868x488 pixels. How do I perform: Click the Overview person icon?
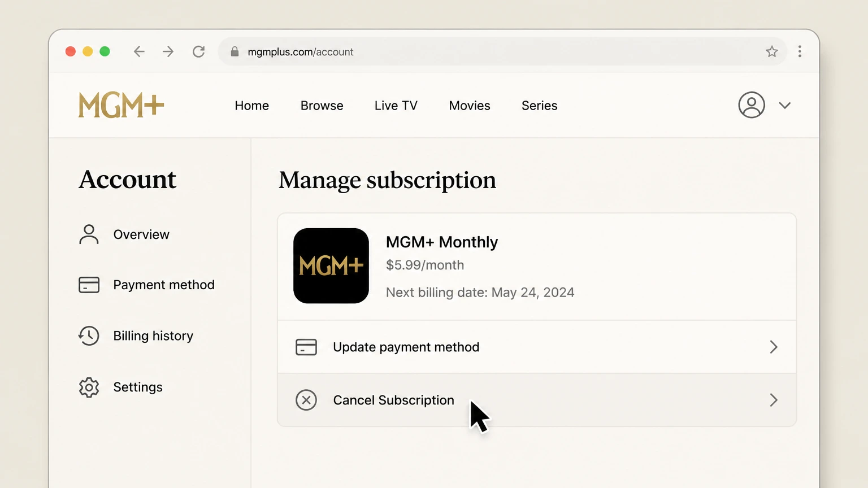point(89,234)
